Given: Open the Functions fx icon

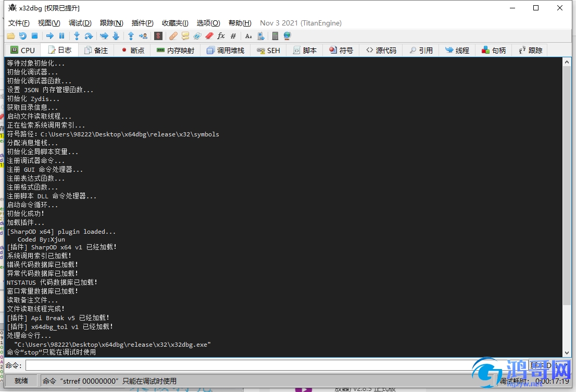Looking at the screenshot, I should click(221, 36).
